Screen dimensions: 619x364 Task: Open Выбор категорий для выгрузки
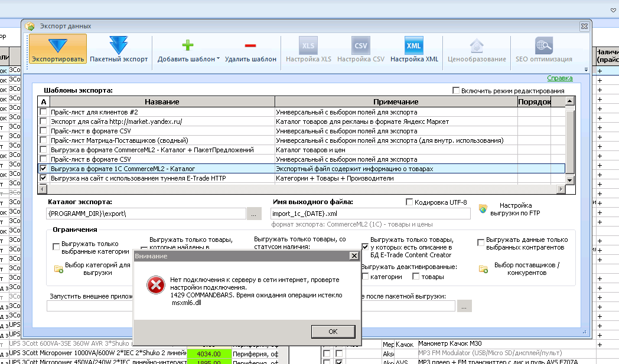point(92,269)
